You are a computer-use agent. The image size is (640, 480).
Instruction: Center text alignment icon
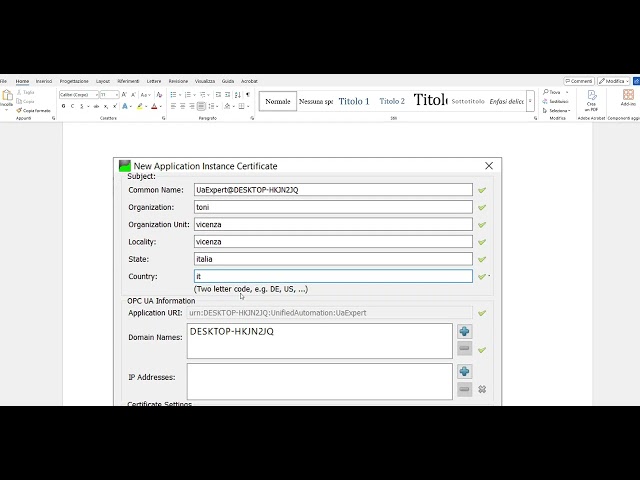pyautogui.click(x=183, y=106)
